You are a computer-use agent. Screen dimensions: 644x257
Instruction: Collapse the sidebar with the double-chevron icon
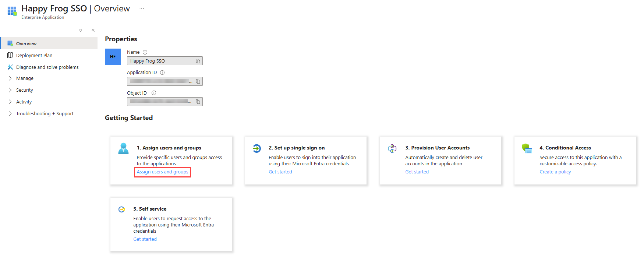93,30
